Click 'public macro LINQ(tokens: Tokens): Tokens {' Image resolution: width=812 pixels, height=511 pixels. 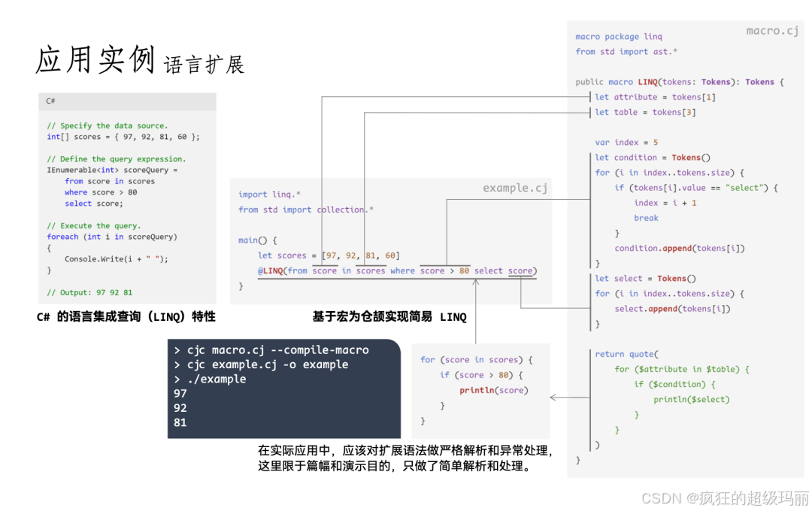[680, 82]
